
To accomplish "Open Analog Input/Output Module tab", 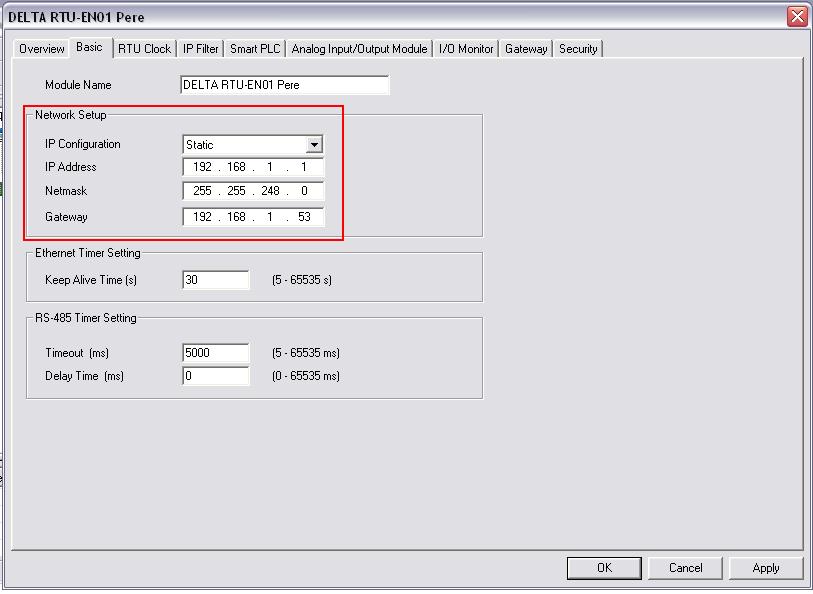I will pyautogui.click(x=359, y=49).
